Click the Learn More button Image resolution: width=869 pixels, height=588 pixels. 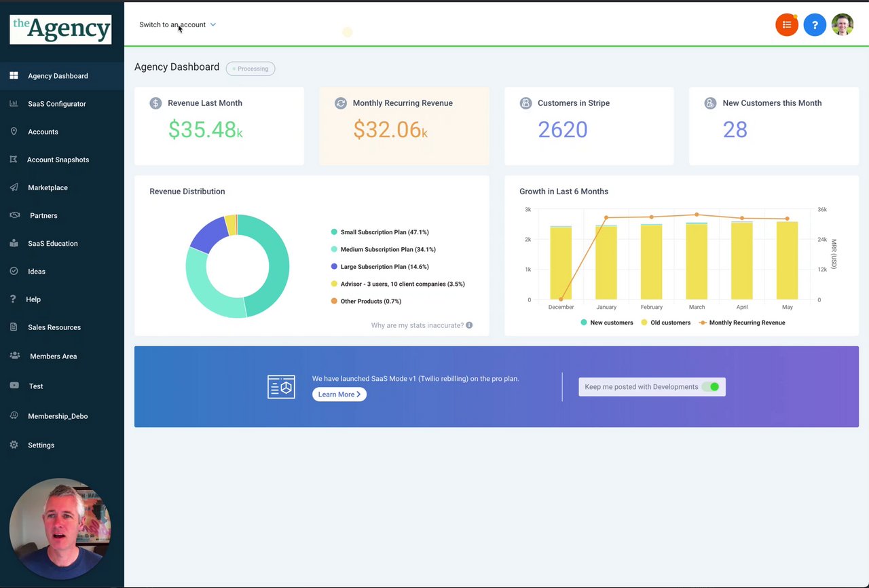pyautogui.click(x=339, y=394)
